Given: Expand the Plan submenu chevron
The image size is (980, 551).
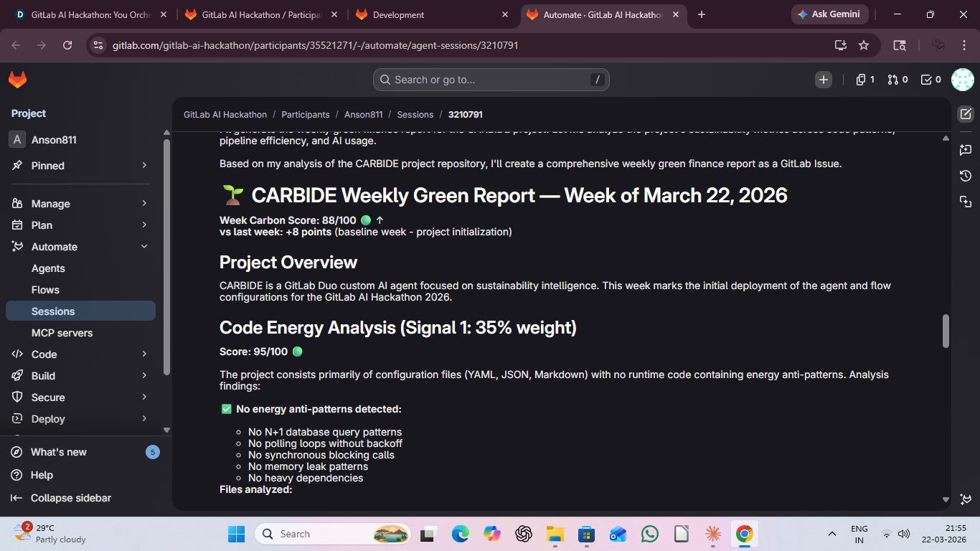Looking at the screenshot, I should point(144,225).
